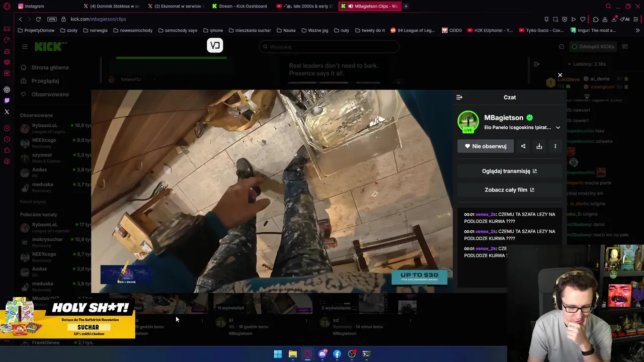Open the ProjektyDomow bookmark folder

(36, 30)
